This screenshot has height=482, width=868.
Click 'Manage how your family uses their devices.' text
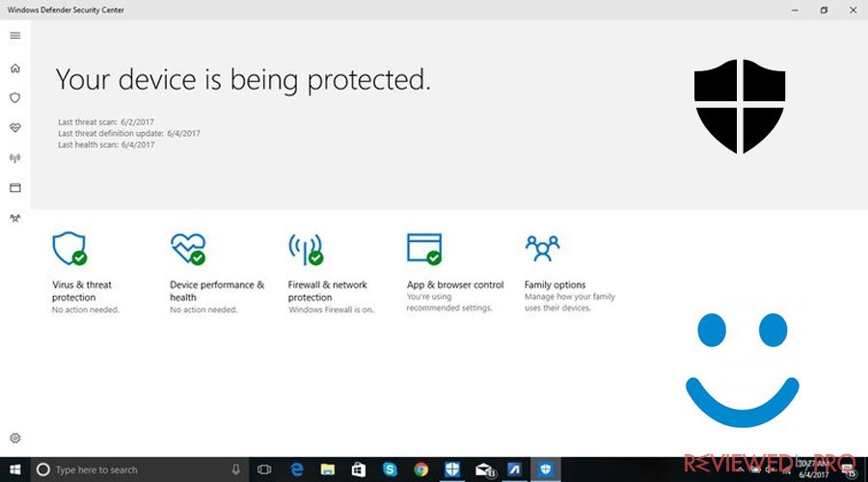tap(570, 302)
